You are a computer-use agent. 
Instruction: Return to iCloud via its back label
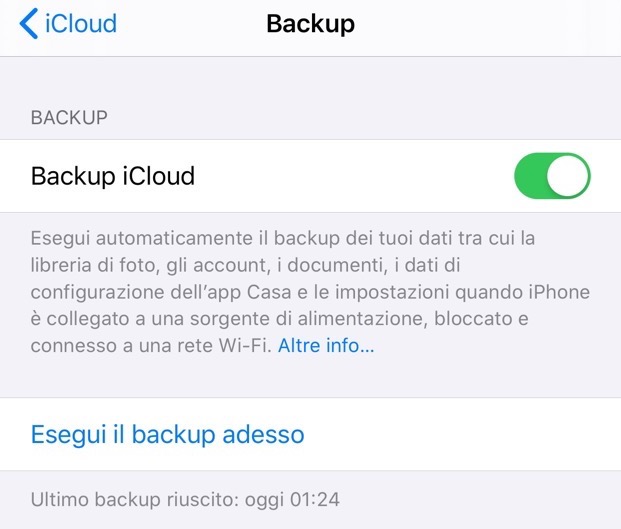click(81, 23)
